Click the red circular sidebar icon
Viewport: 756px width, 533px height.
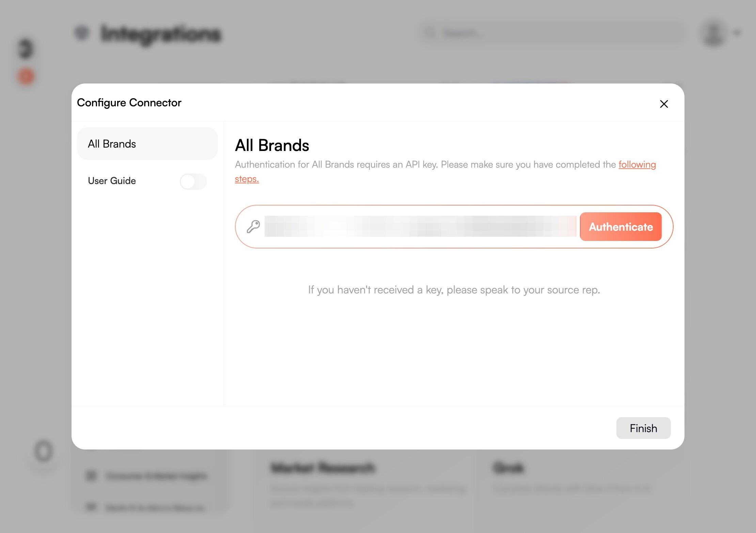point(26,76)
